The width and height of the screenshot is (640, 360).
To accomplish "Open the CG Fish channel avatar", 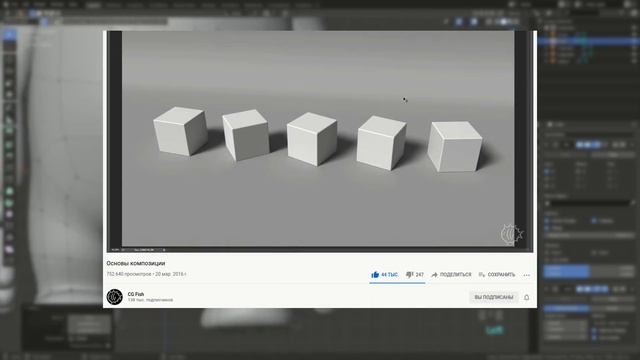I will point(115,297).
